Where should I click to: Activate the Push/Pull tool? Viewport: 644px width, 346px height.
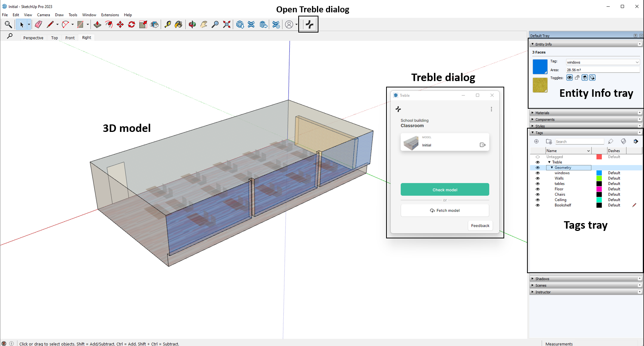(98, 25)
